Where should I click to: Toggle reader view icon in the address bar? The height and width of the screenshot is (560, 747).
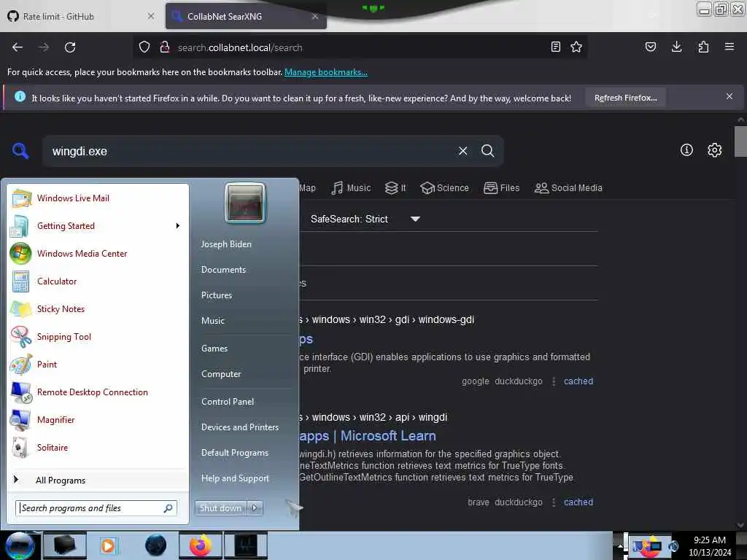(555, 47)
